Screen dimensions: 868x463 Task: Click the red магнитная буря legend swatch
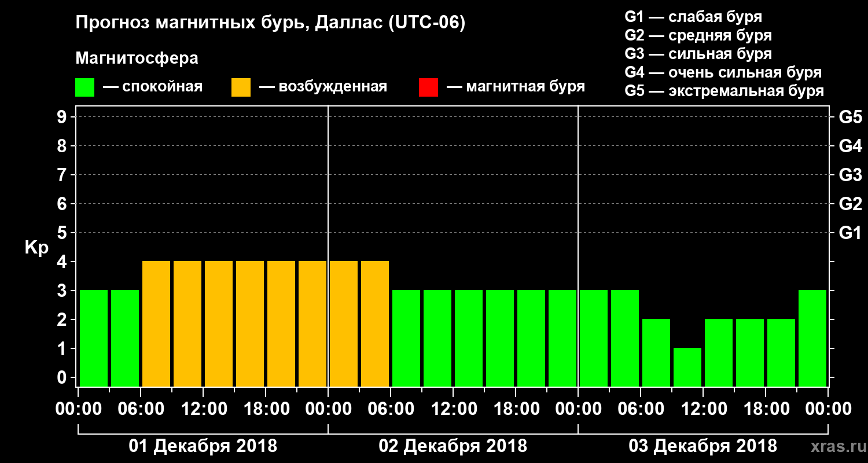tap(428, 87)
